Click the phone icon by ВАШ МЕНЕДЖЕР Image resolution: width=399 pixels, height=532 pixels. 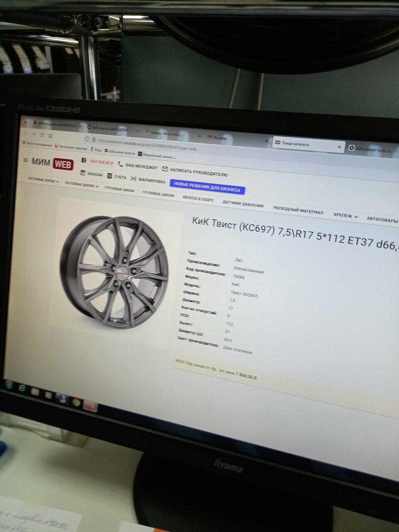coord(120,164)
